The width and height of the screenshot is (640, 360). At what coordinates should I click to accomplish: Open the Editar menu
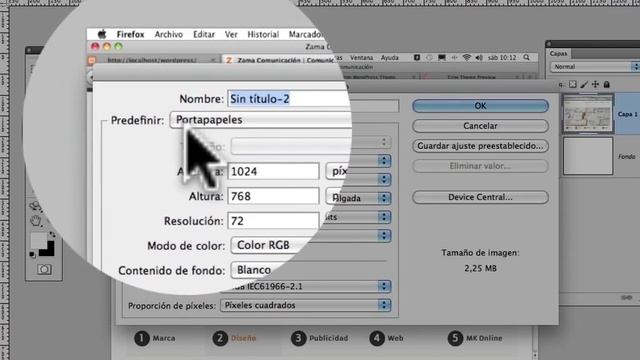point(204,34)
